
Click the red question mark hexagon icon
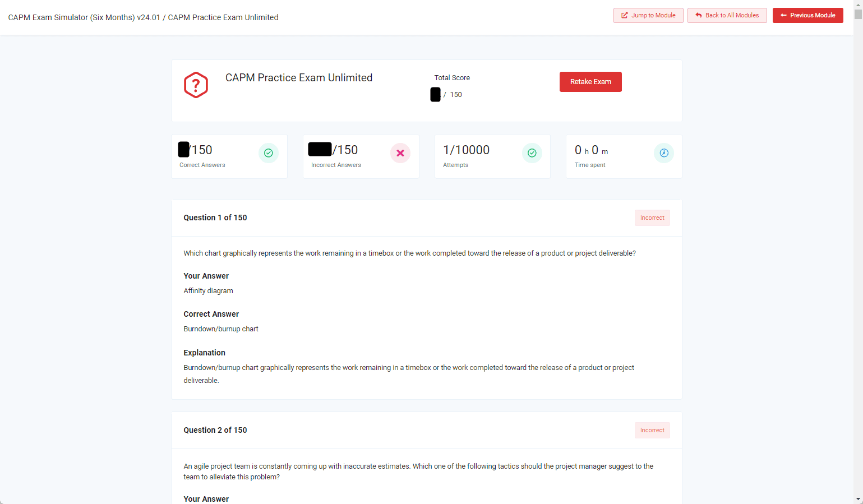[x=196, y=85]
